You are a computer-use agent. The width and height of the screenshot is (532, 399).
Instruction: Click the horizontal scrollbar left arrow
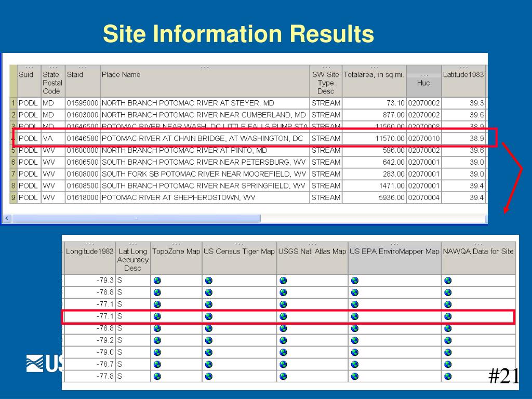[x=7, y=218]
